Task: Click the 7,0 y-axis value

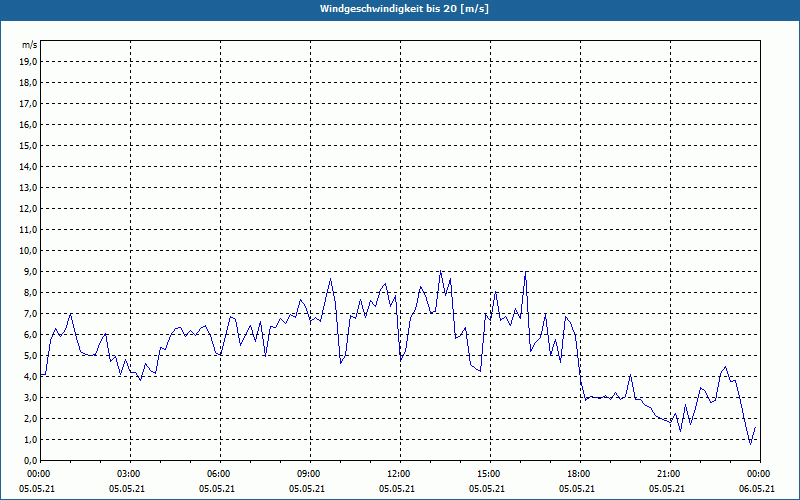Action: (x=30, y=313)
